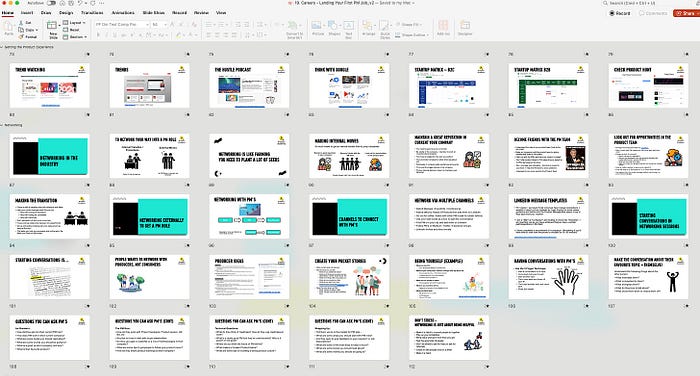Image resolution: width=700 pixels, height=376 pixels.
Task: Open the Insert ribbon tab
Action: [x=27, y=13]
